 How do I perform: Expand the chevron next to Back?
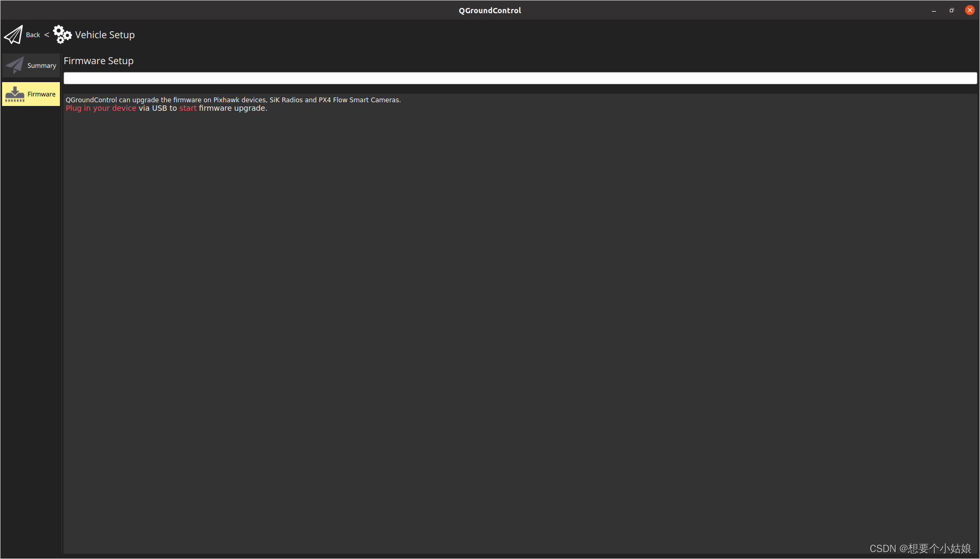point(46,34)
